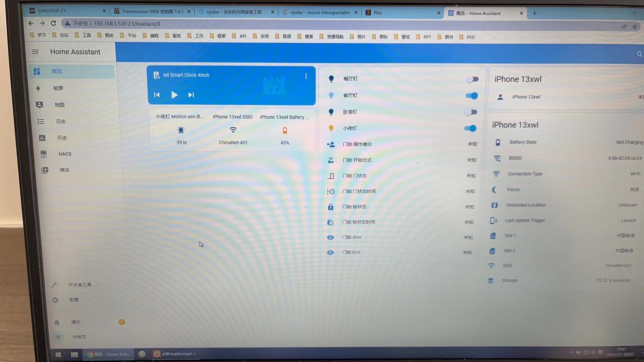Open the Windows Start menu
Screen dimensions: 644x362
[58, 354]
